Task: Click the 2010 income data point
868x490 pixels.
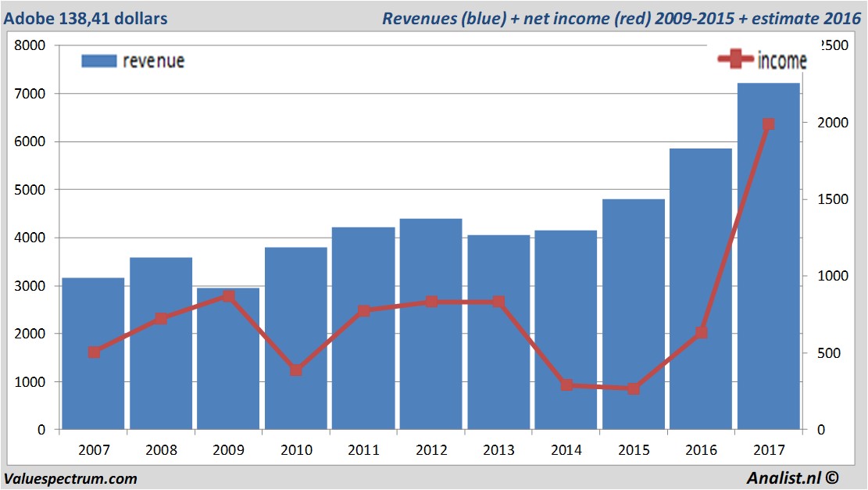Action: [296, 370]
